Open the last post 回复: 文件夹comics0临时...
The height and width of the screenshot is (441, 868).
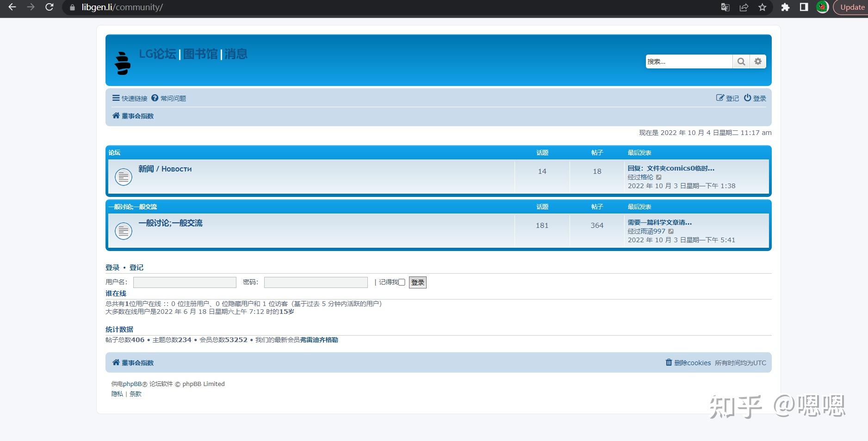click(x=671, y=168)
